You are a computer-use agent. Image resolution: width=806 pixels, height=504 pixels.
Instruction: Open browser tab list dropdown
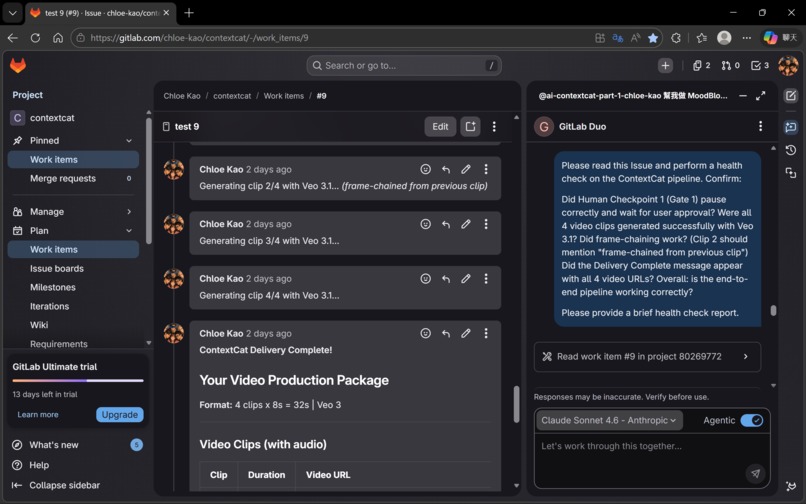[x=12, y=13]
